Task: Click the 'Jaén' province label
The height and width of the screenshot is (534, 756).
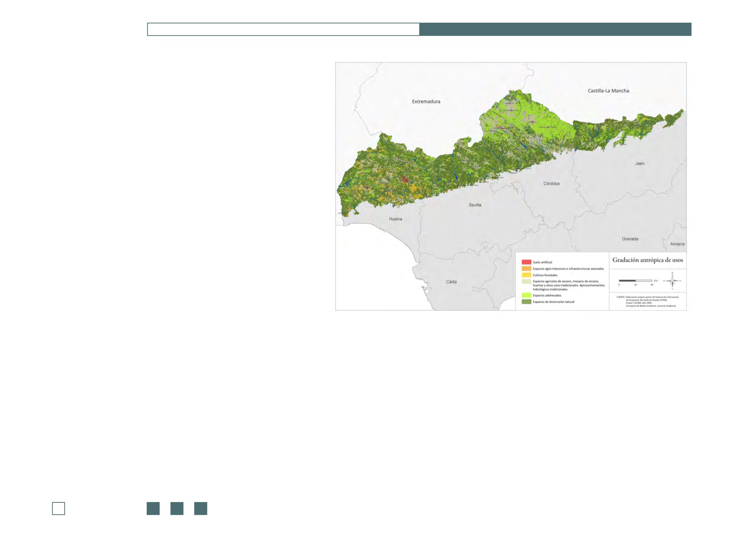Action: point(640,163)
